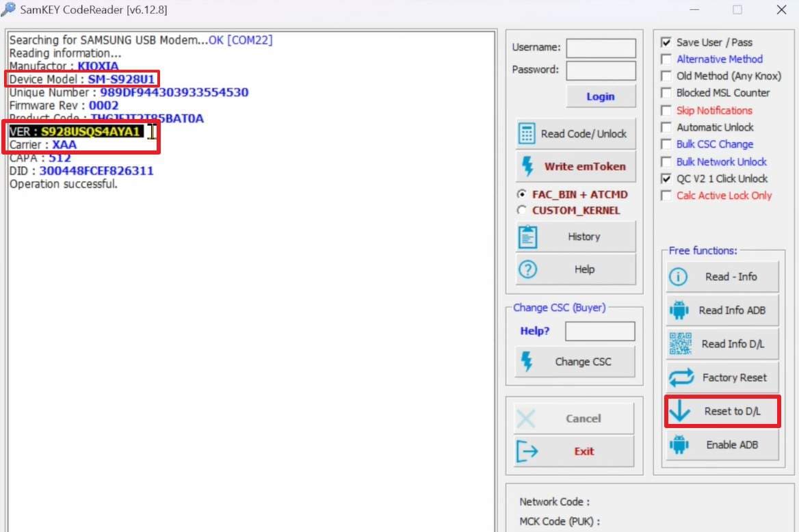Focus the Password input field
The width and height of the screenshot is (799, 532).
coord(601,70)
